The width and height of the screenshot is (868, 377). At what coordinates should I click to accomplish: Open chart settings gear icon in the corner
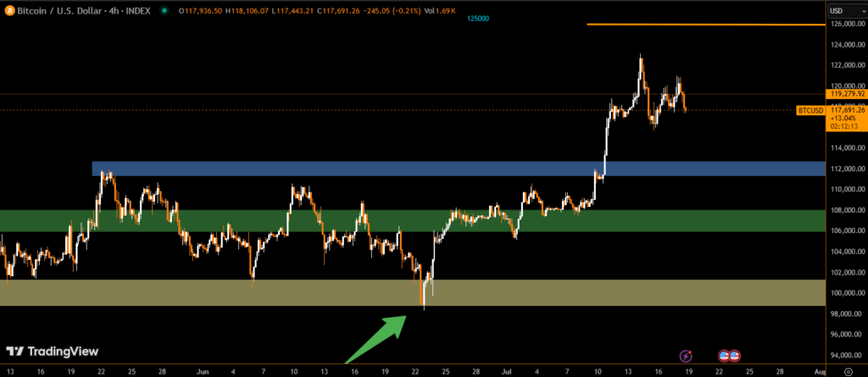(x=847, y=371)
